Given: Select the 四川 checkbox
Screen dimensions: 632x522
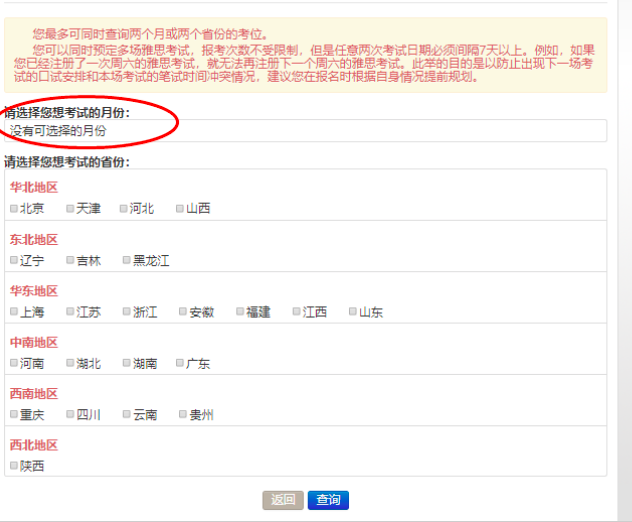Looking at the screenshot, I should click(x=71, y=414).
